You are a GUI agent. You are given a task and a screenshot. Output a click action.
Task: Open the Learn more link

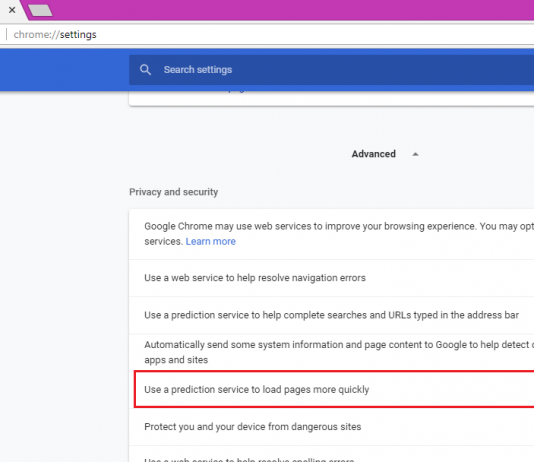pos(210,241)
